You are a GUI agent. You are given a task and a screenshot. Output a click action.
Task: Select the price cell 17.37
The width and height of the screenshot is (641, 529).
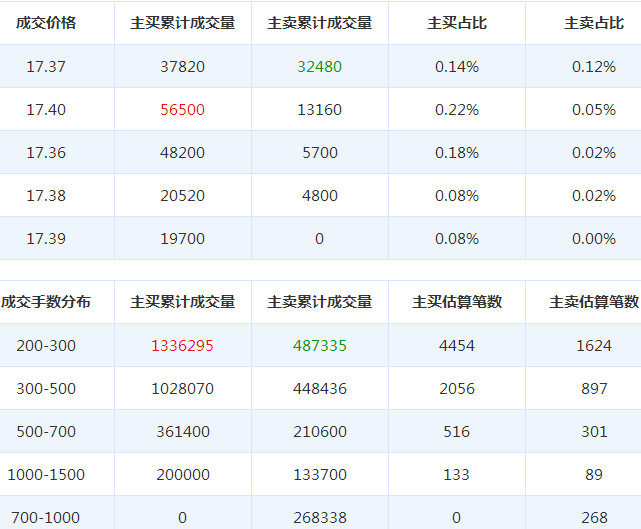pos(46,67)
